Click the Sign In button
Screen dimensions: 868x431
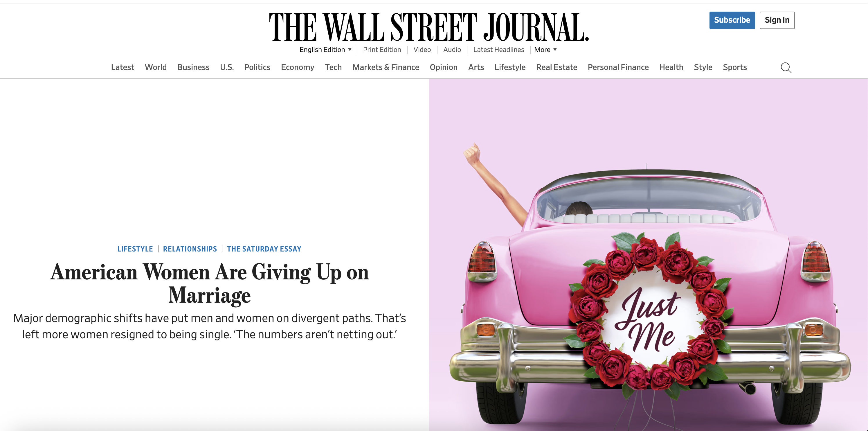(777, 20)
